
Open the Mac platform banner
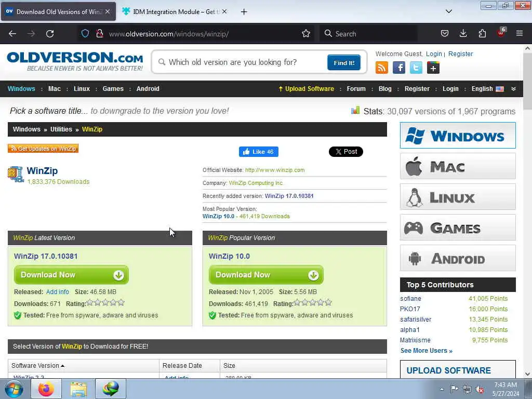pyautogui.click(x=458, y=166)
